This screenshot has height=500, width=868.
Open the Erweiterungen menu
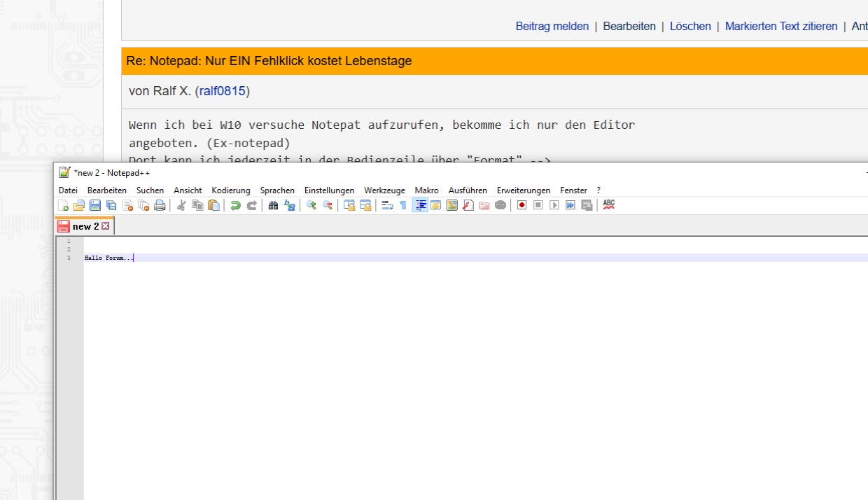(x=524, y=190)
